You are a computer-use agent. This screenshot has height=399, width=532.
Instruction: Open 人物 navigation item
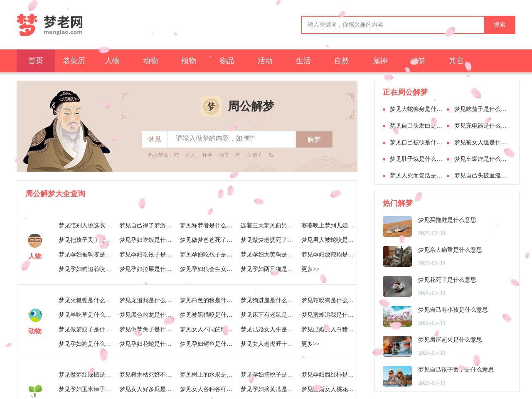pos(112,61)
